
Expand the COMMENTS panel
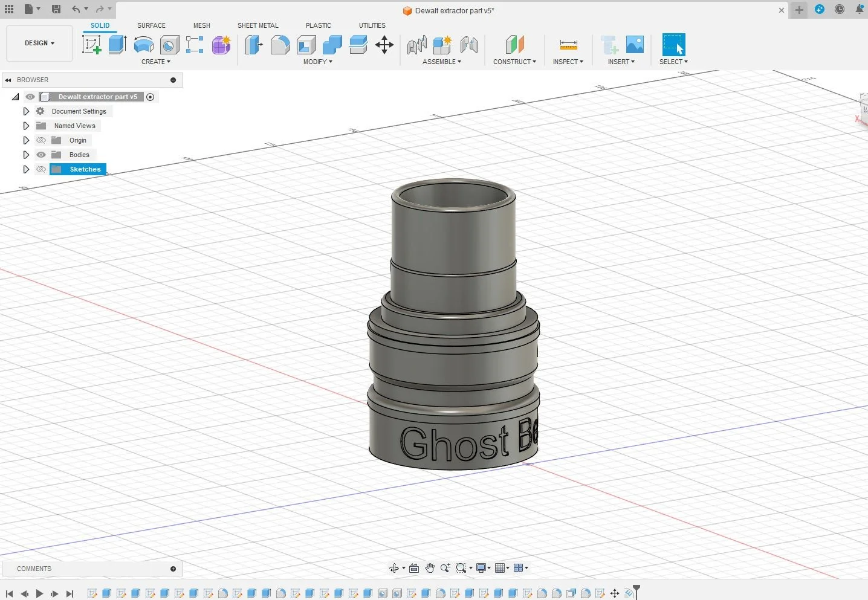[173, 569]
